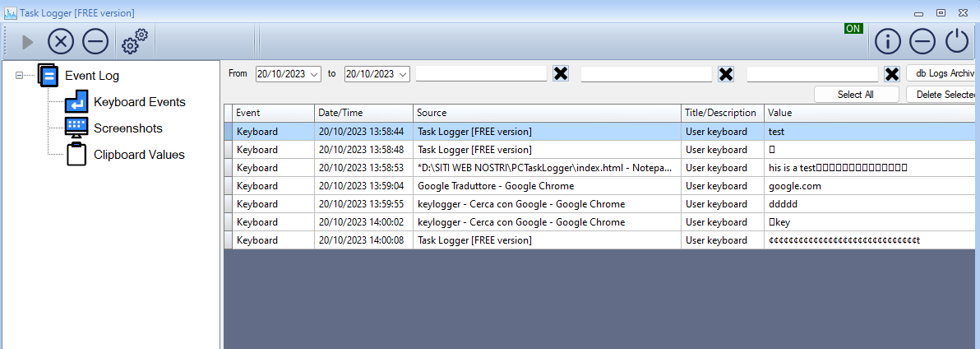Open the db Logs Archive button
Screen dimensions: 980x349
pyautogui.click(x=944, y=73)
